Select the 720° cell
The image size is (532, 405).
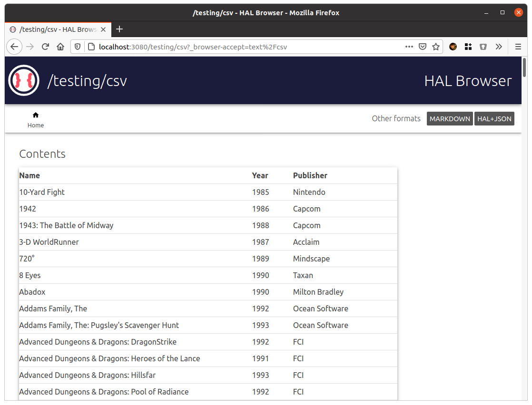click(27, 259)
